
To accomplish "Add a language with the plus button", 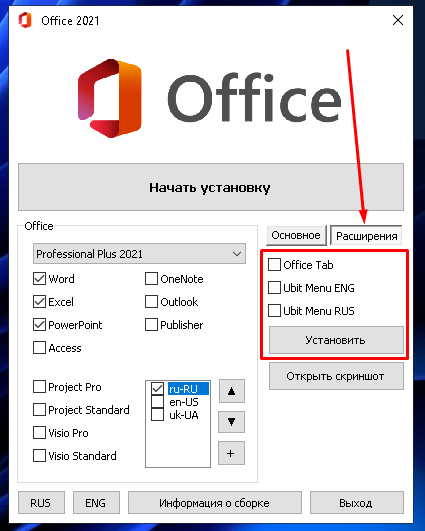I will pyautogui.click(x=232, y=453).
